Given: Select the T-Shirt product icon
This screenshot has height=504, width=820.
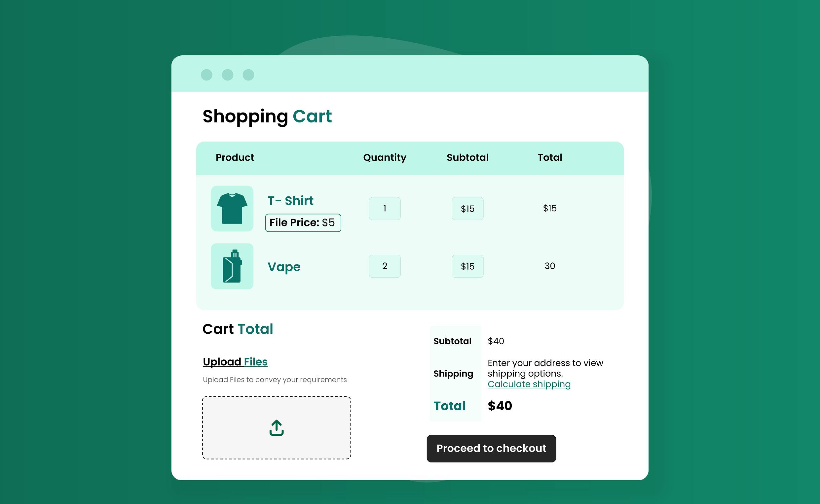Looking at the screenshot, I should (x=232, y=208).
